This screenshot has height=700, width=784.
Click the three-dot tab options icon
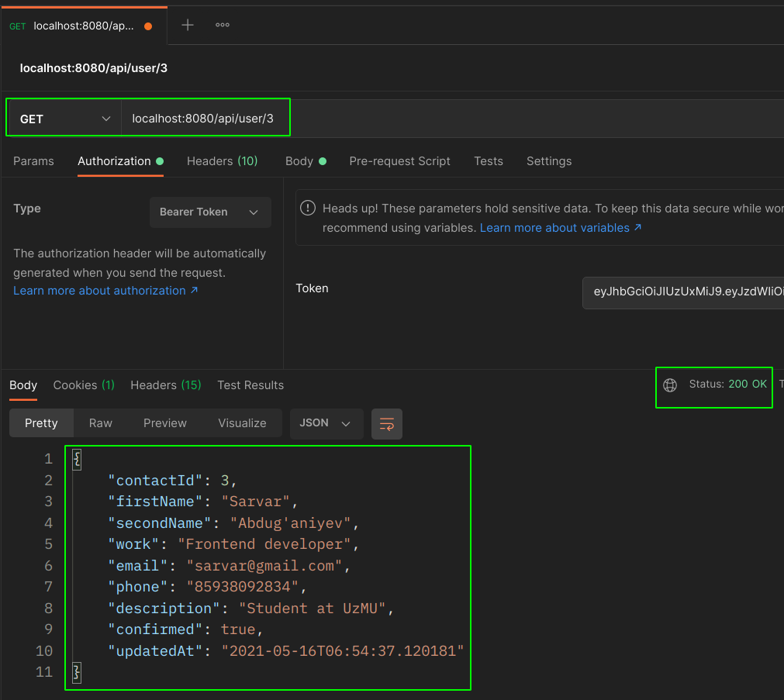pyautogui.click(x=222, y=24)
